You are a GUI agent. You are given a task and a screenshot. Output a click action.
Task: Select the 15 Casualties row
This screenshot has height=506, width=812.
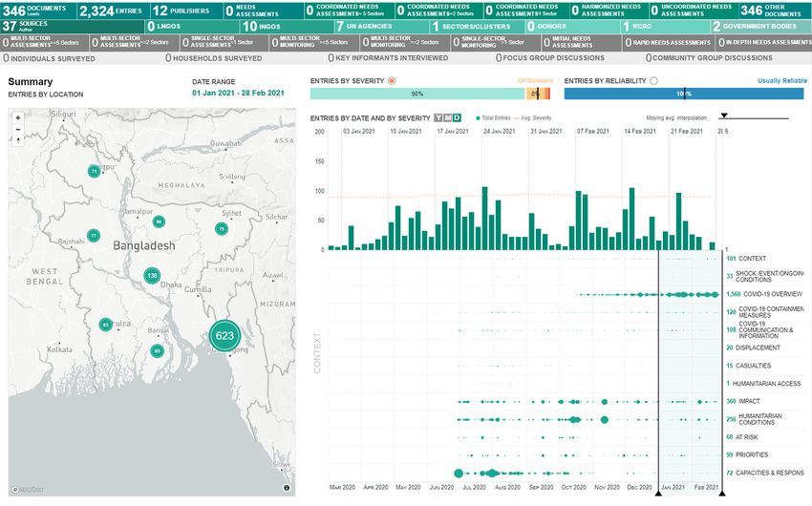pyautogui.click(x=748, y=366)
